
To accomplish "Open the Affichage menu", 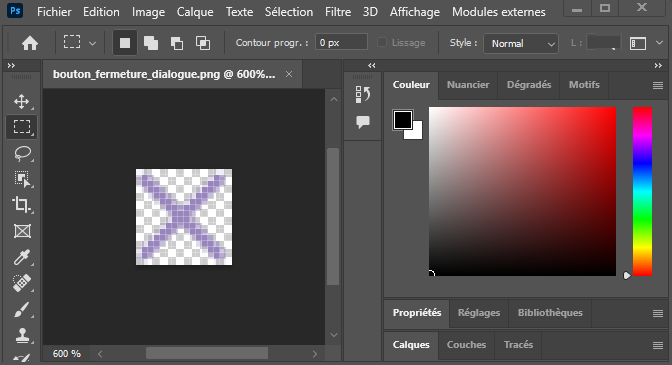I will 414,12.
